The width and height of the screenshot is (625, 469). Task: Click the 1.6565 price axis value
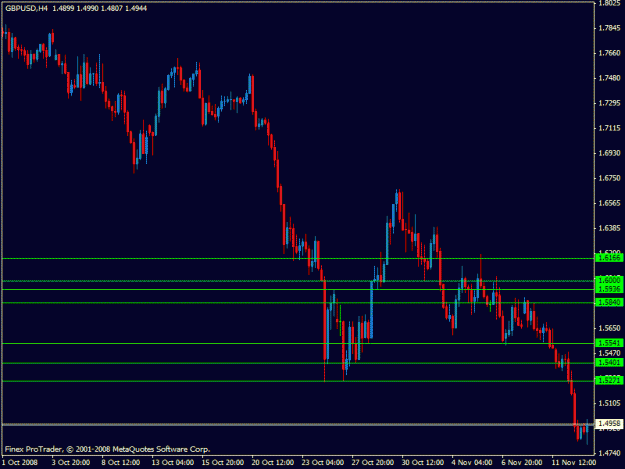tap(610, 203)
